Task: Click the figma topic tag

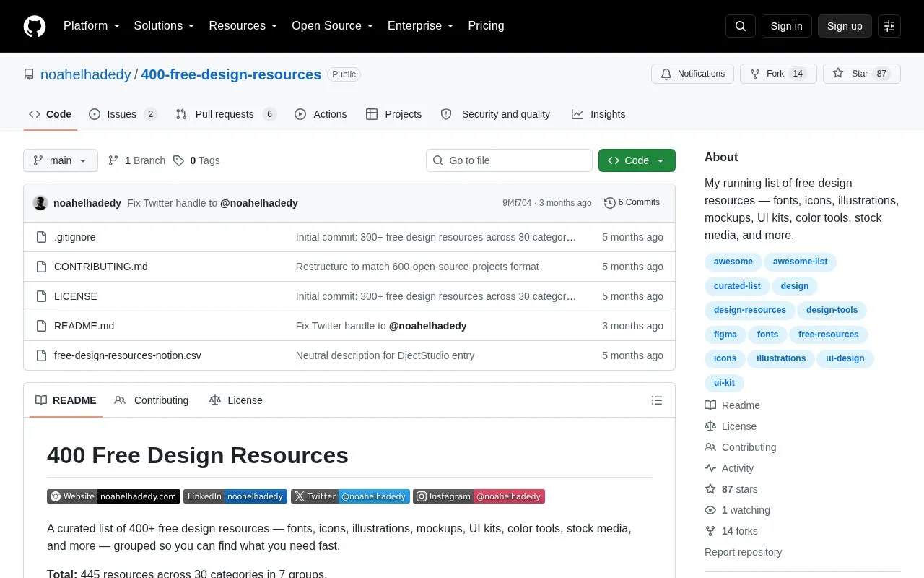Action: point(725,335)
